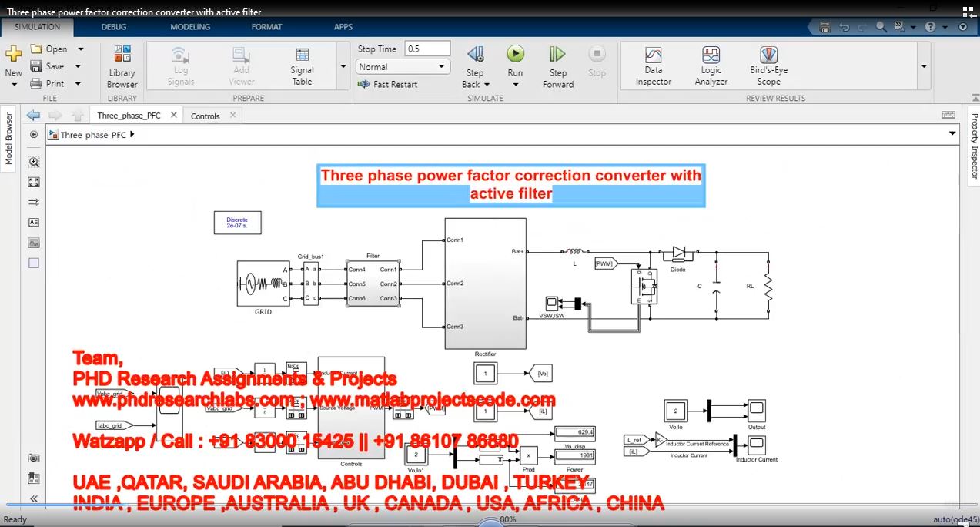Expand the breadcrumb dropdown at right
Screen dimensions: 980x527
click(952, 133)
